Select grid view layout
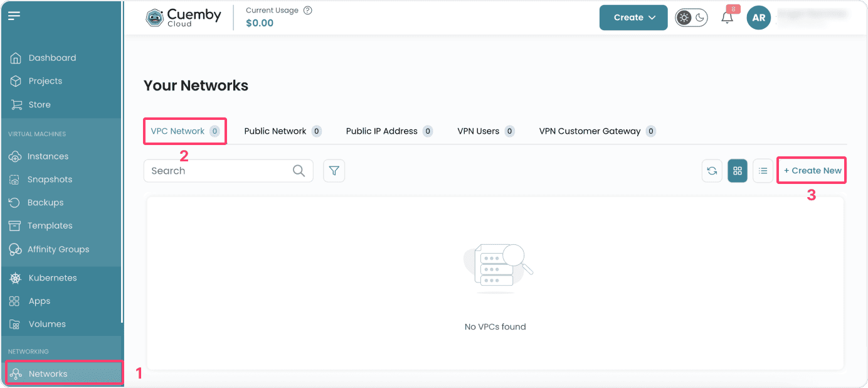 click(737, 170)
